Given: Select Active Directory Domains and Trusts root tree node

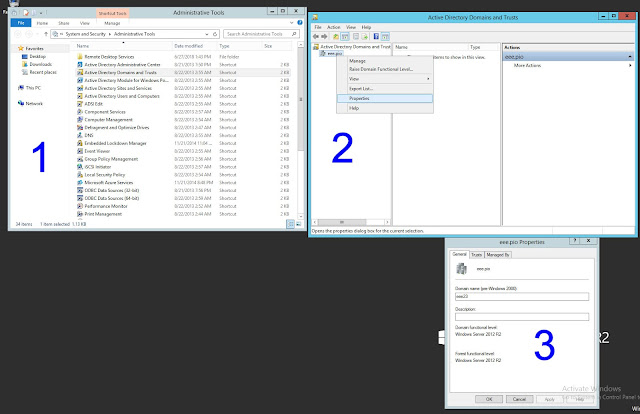Looking at the screenshot, I should (351, 47).
